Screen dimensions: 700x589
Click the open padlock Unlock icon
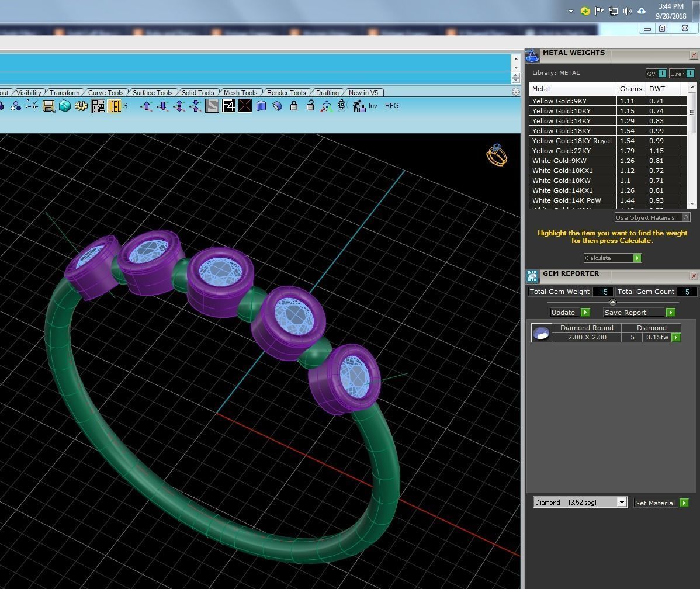pos(310,105)
